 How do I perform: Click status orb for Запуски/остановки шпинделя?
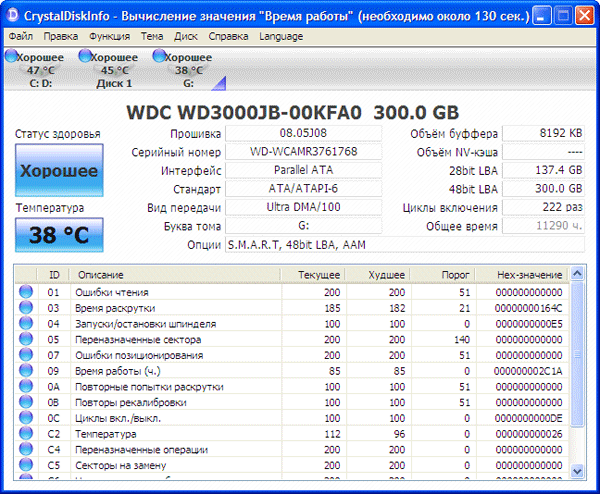point(26,323)
